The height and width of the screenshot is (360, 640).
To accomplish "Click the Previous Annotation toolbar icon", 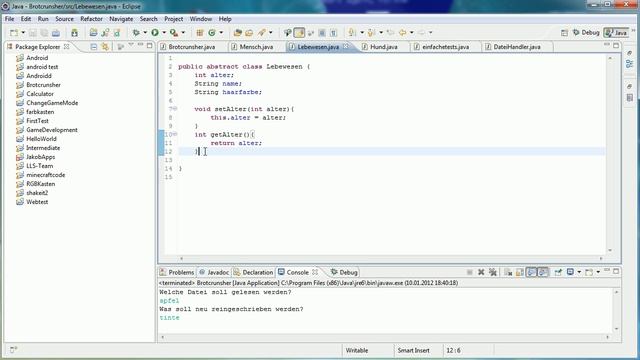I will (371, 32).
